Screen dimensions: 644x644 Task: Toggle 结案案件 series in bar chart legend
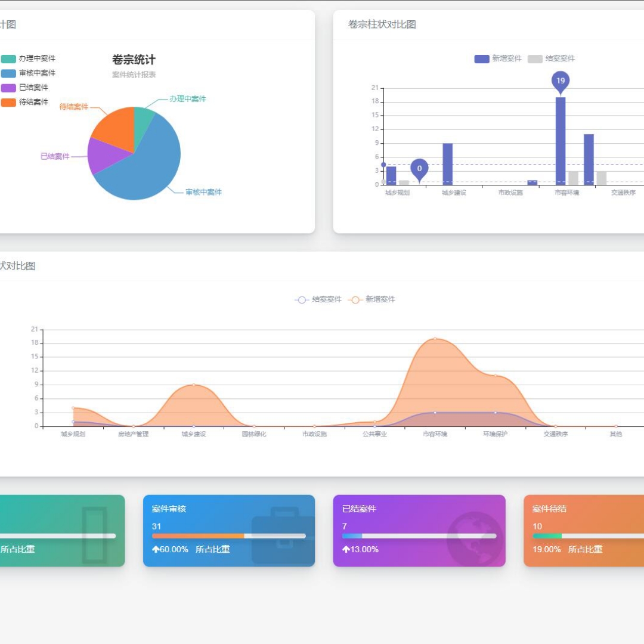[551, 58]
